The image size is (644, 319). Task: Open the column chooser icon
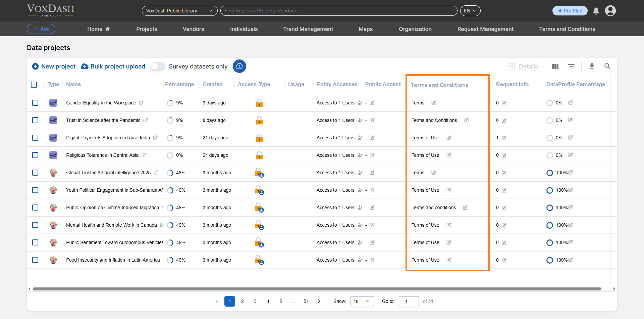pyautogui.click(x=555, y=66)
